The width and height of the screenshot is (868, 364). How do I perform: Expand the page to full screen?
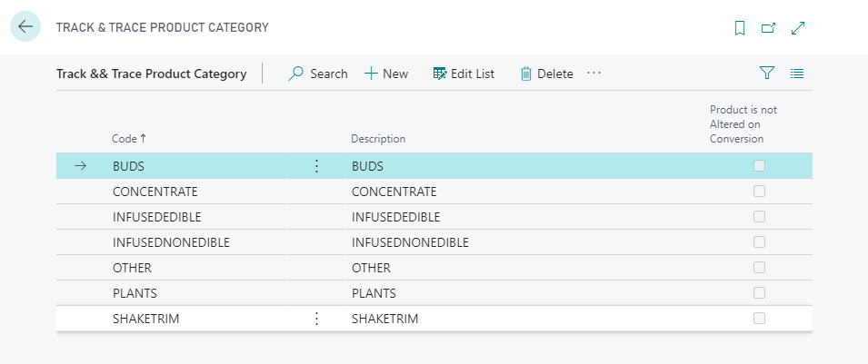pyautogui.click(x=798, y=28)
